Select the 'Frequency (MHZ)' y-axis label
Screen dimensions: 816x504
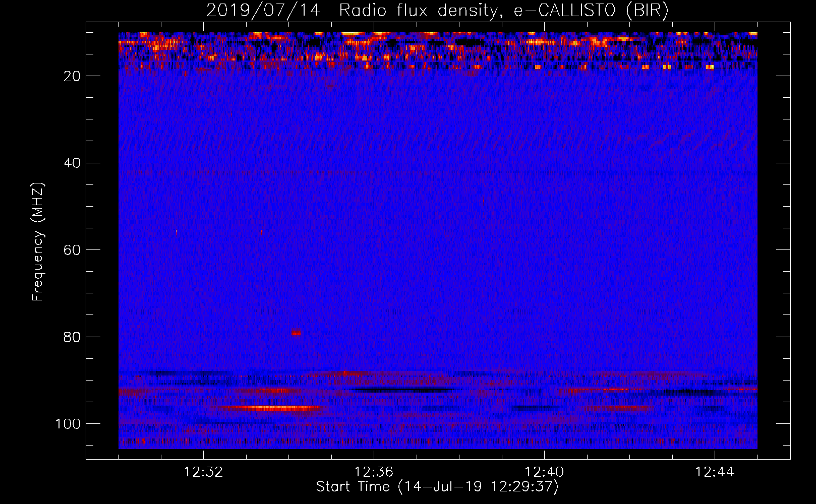click(38, 241)
